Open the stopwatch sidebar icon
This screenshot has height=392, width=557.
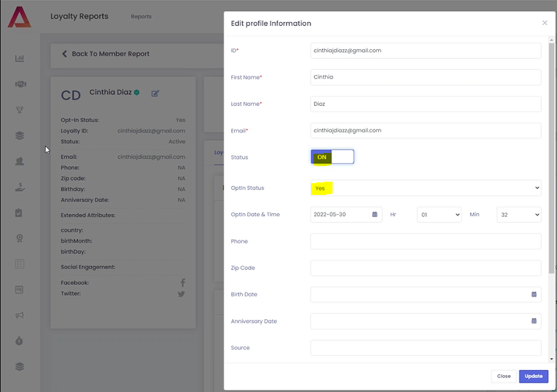click(x=19, y=341)
